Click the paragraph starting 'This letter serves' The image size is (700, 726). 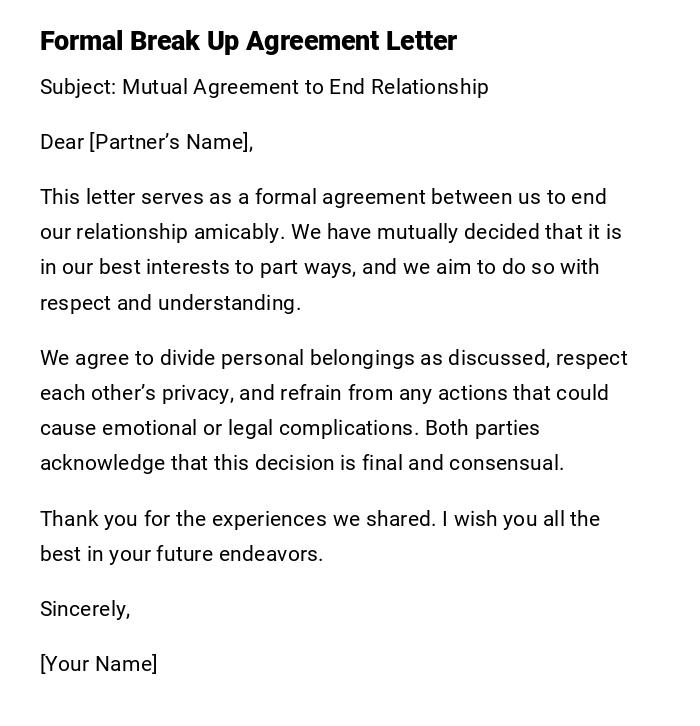[330, 250]
